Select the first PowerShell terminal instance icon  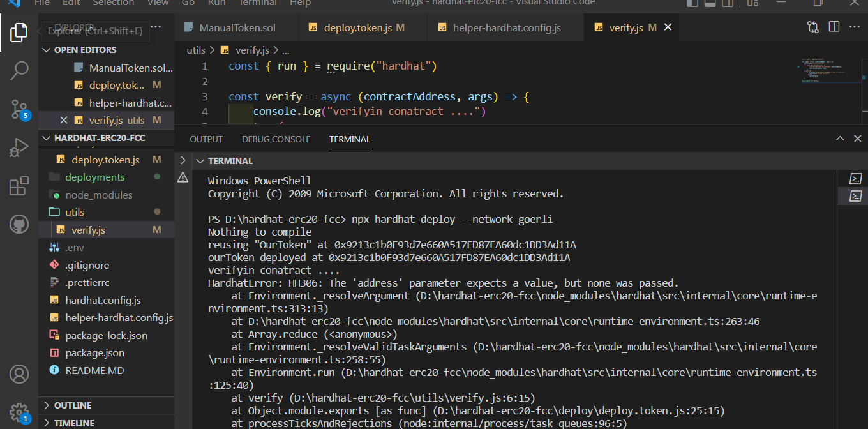click(x=856, y=178)
